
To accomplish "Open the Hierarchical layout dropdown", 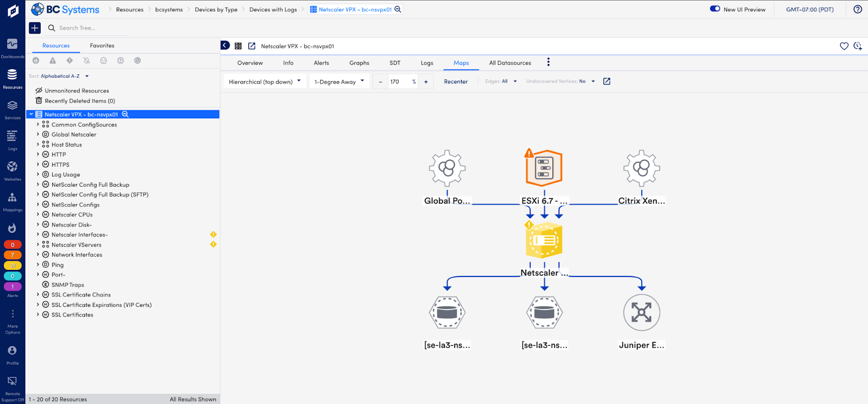I will point(265,81).
